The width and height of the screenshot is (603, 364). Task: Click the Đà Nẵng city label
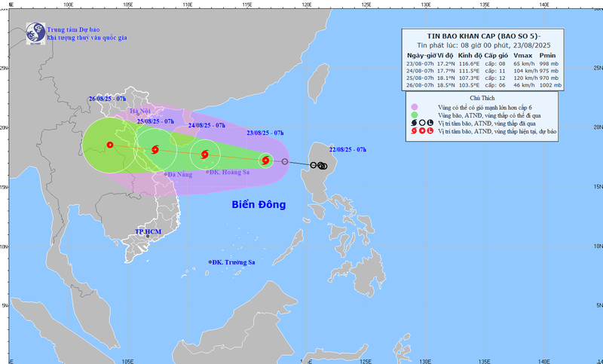[179, 174]
